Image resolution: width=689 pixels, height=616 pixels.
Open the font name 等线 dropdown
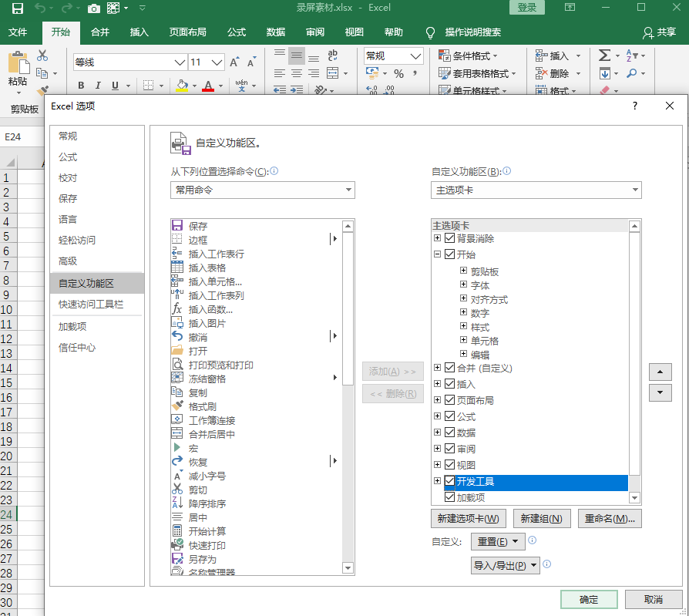[180, 62]
